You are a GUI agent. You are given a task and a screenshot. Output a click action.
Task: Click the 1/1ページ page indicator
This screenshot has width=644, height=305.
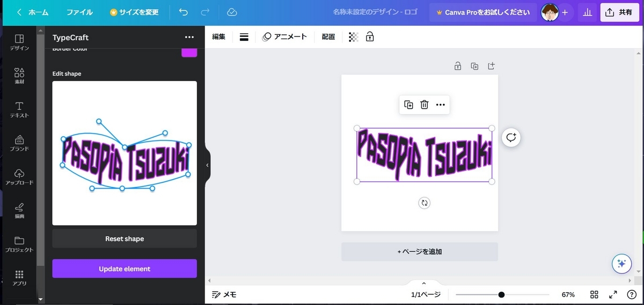click(x=426, y=294)
